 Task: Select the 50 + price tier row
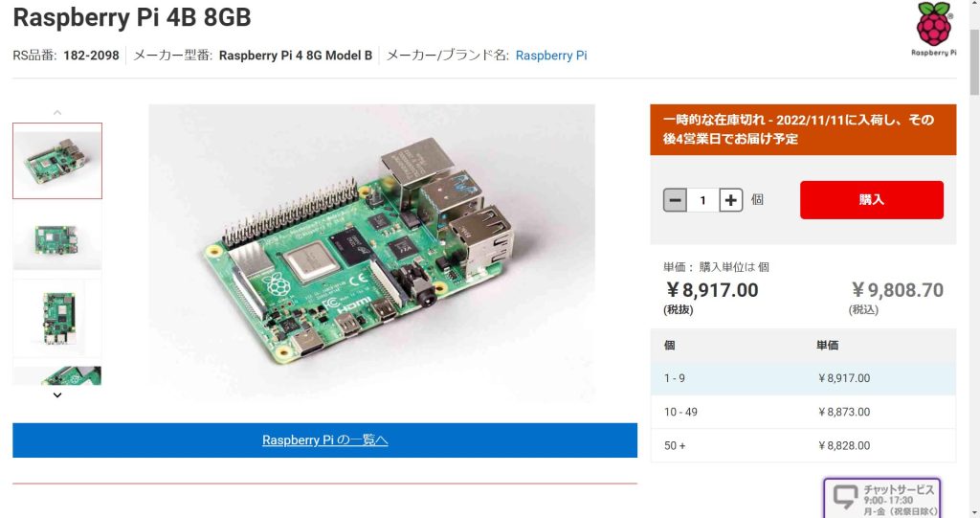pos(803,445)
